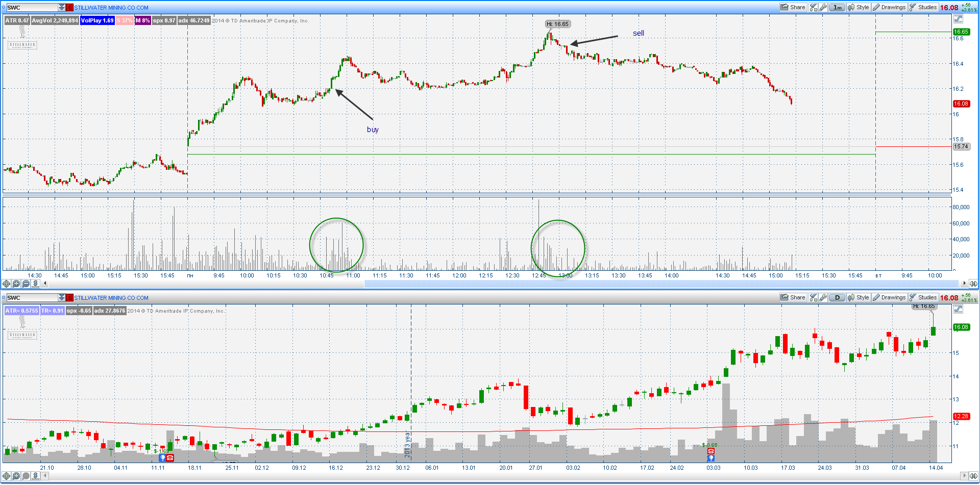The height and width of the screenshot is (485, 980).
Task: Toggle the bottom chart price axis scale icon
Action: tap(958, 309)
